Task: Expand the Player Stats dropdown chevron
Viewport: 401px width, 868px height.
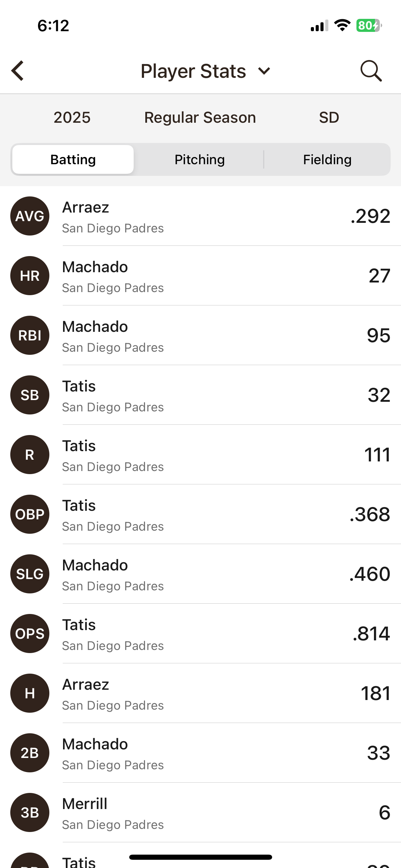Action: pyautogui.click(x=264, y=71)
